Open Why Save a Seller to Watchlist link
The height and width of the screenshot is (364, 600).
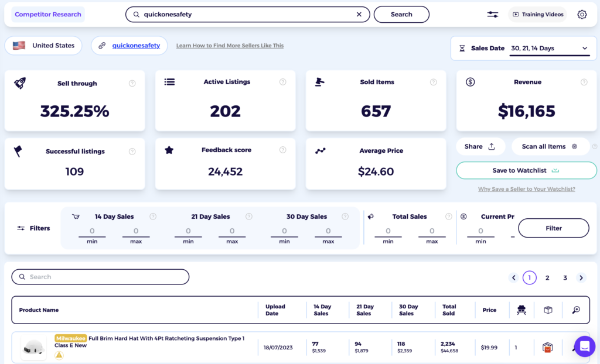[527, 189]
